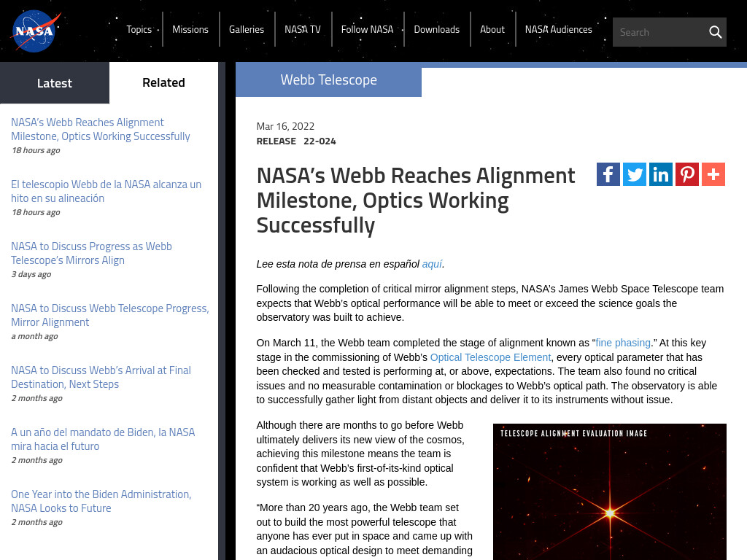Click the article headline text
This screenshot has width=747, height=560.
[x=415, y=200]
